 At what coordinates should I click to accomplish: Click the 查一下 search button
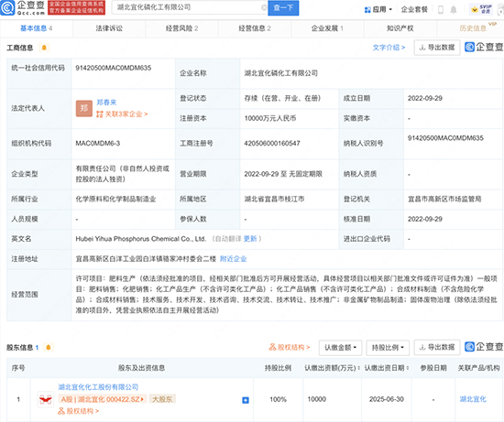coord(283,7)
